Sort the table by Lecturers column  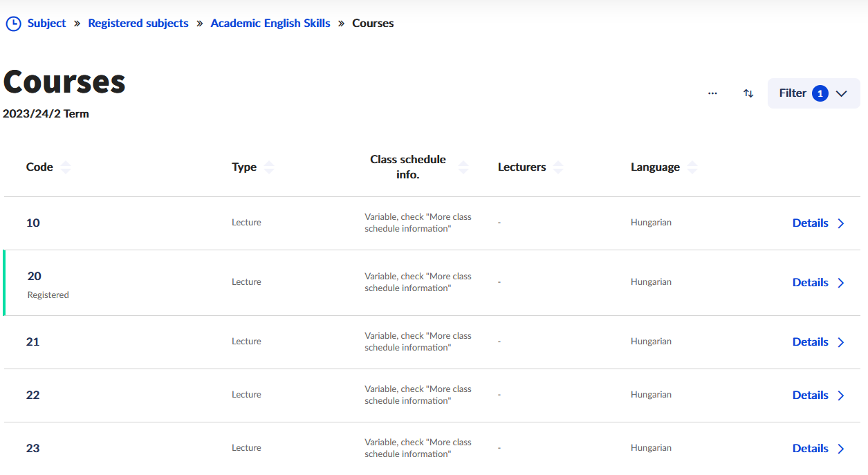click(558, 167)
